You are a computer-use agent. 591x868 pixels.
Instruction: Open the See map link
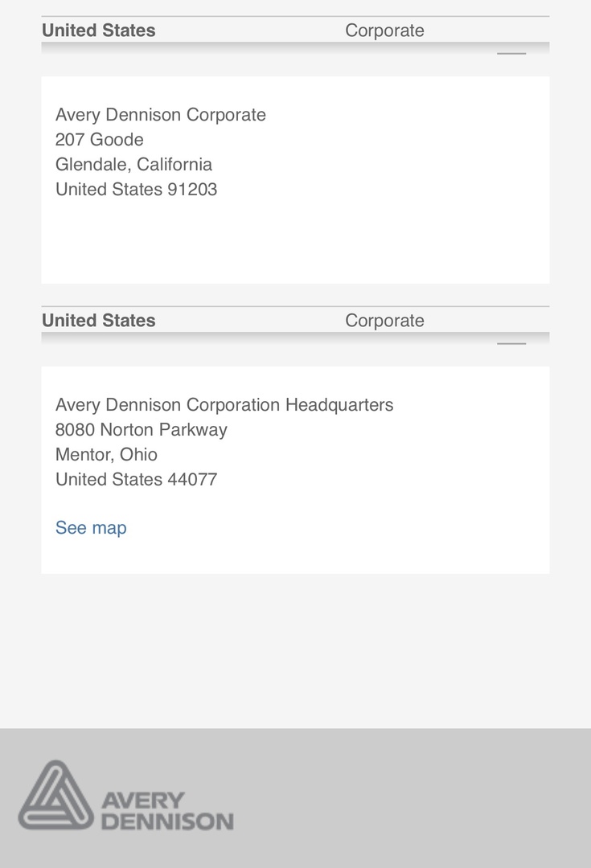click(x=91, y=527)
